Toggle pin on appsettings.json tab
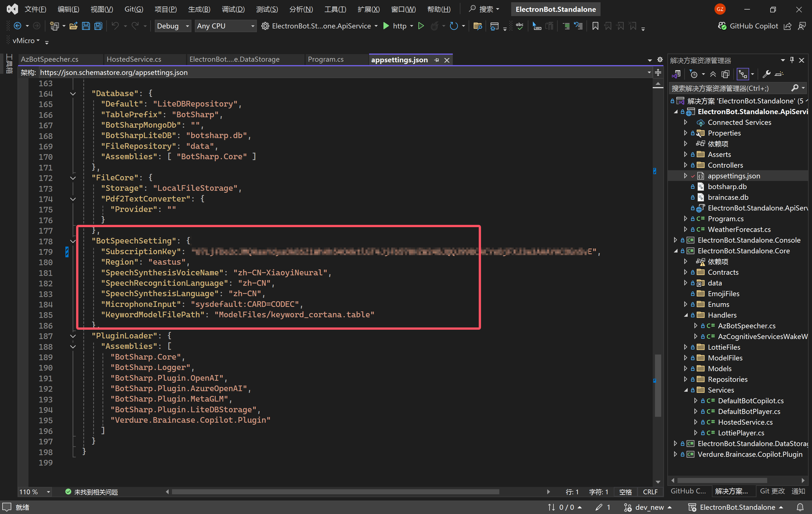 [x=437, y=60]
